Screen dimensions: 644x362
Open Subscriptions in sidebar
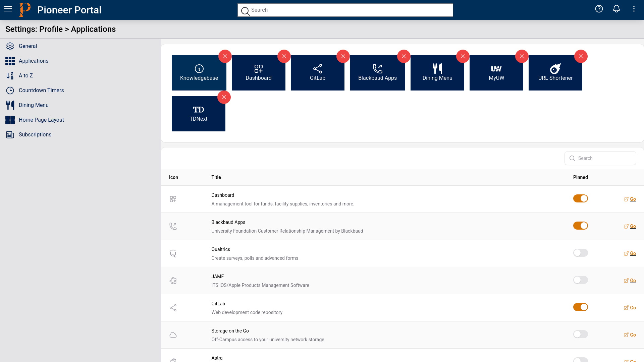(x=29, y=135)
